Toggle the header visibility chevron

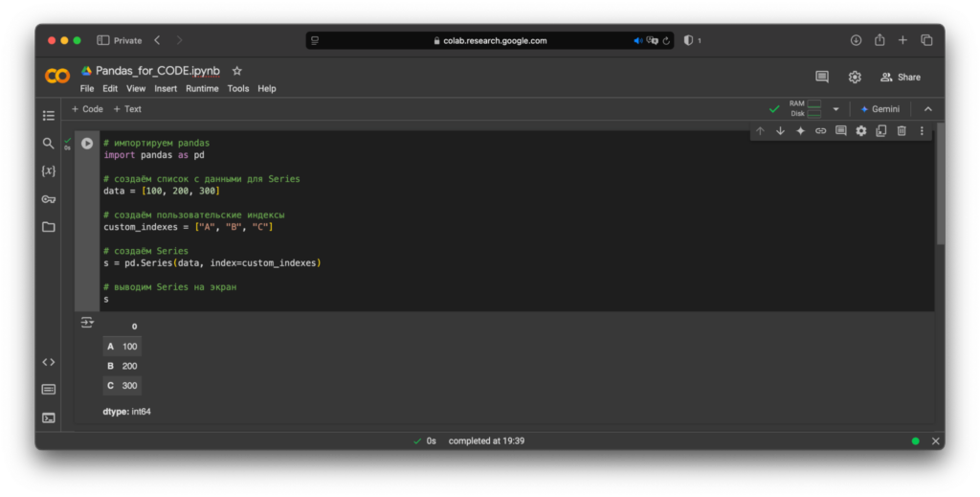point(927,109)
